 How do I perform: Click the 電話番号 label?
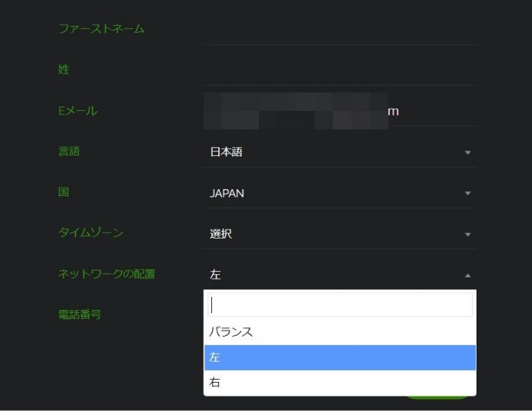80,314
